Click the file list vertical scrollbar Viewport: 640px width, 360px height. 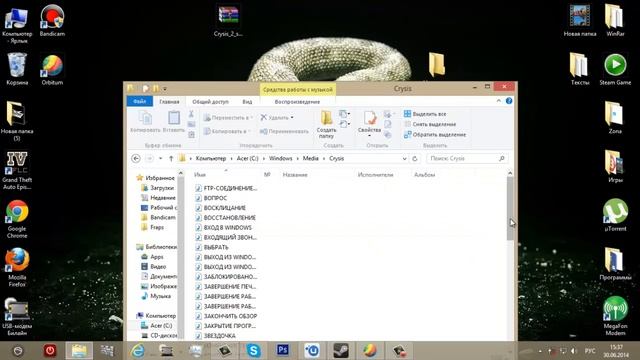coord(510,209)
